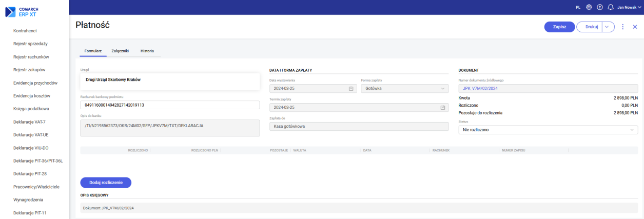Click the Comarch ERP XT logo
Screen dimensions: 644x219
[22, 11]
